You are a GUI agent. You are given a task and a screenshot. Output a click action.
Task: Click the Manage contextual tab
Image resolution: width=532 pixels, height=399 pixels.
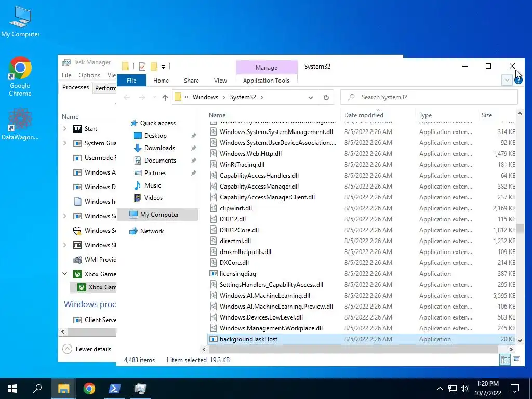click(267, 68)
